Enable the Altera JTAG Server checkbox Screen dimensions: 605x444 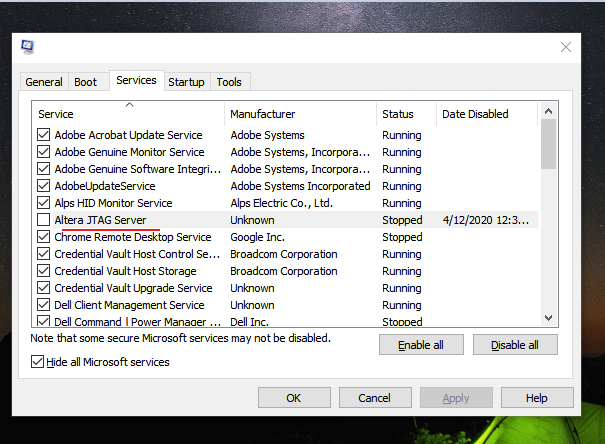tap(43, 220)
